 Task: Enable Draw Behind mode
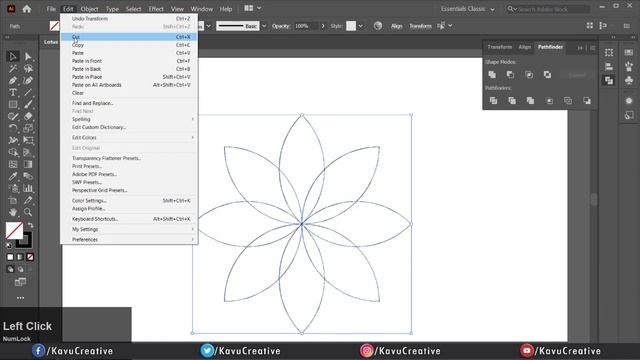[20, 269]
